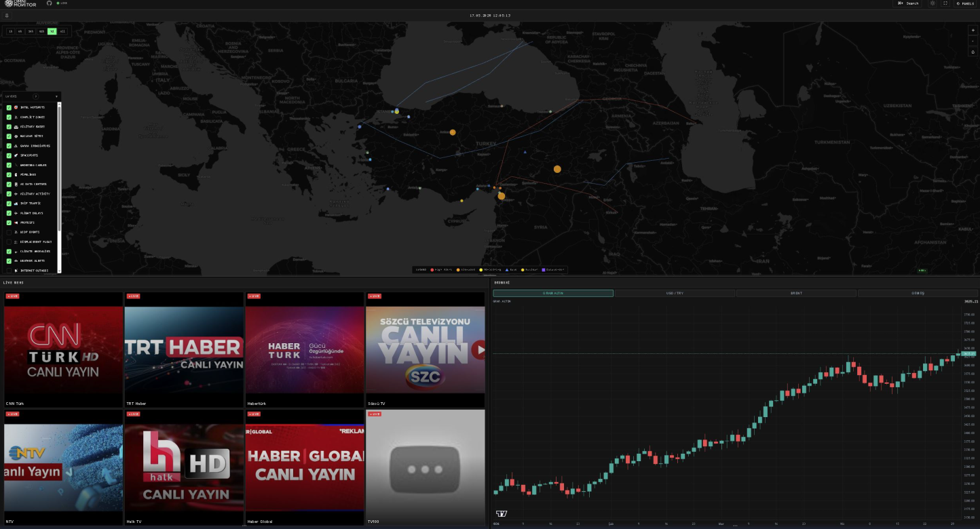Click the Military Activity plane icon
This screenshot has width=980, height=529.
point(16,194)
